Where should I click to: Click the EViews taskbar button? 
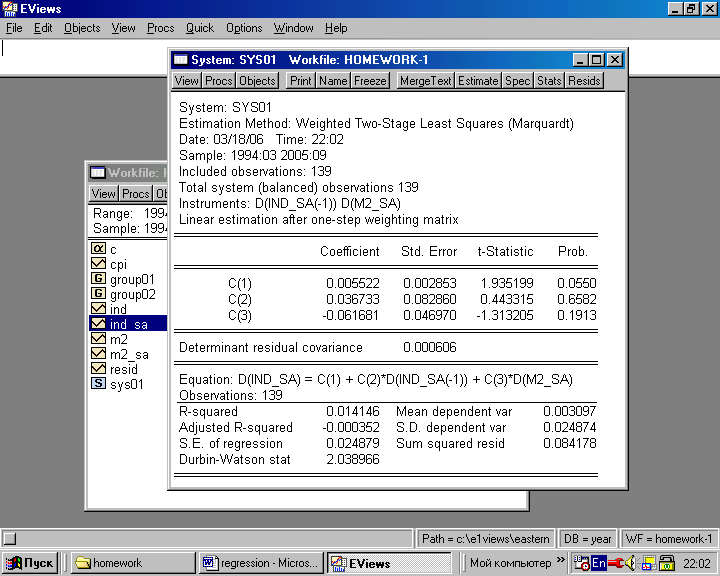(x=389, y=563)
